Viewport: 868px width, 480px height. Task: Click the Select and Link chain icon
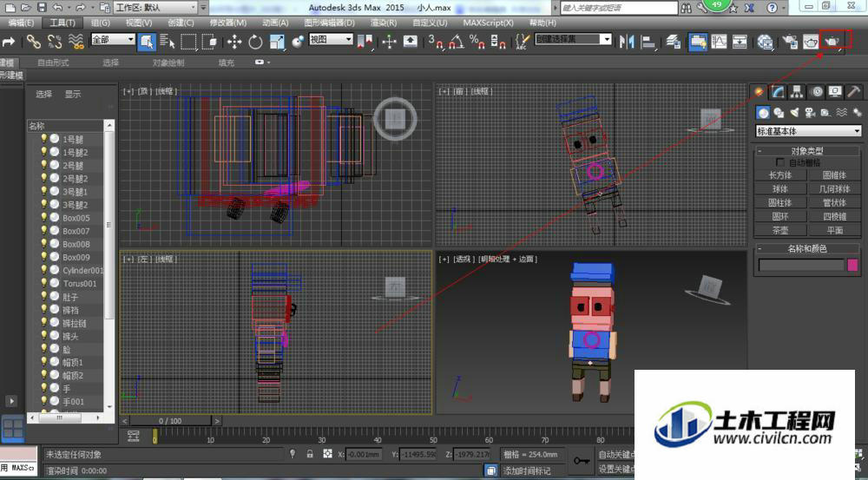[34, 42]
